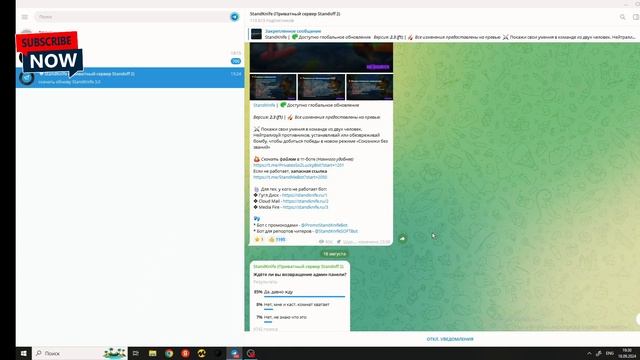Open the pinned message thumbnail image
The image size is (640, 360).
(256, 34)
